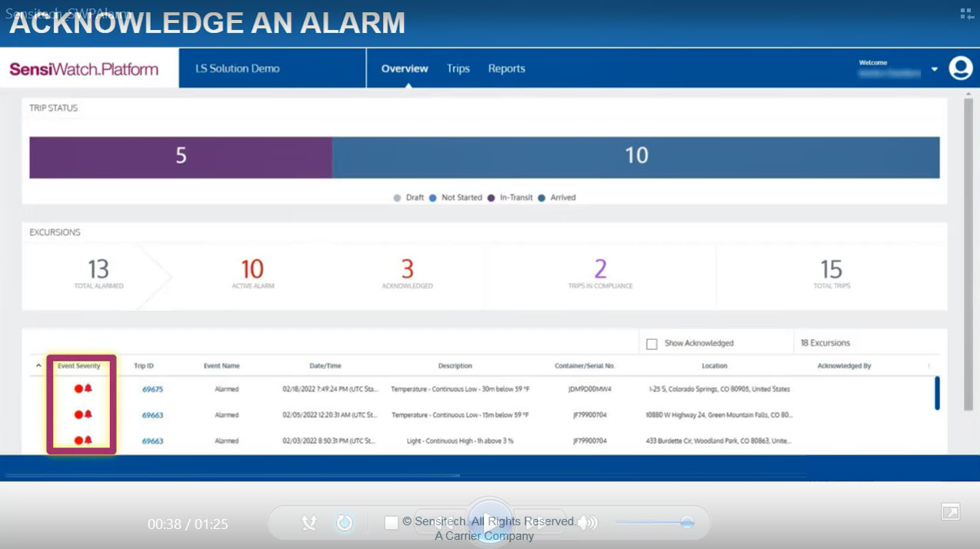
Task: Click the user profile avatar icon
Action: (x=960, y=68)
